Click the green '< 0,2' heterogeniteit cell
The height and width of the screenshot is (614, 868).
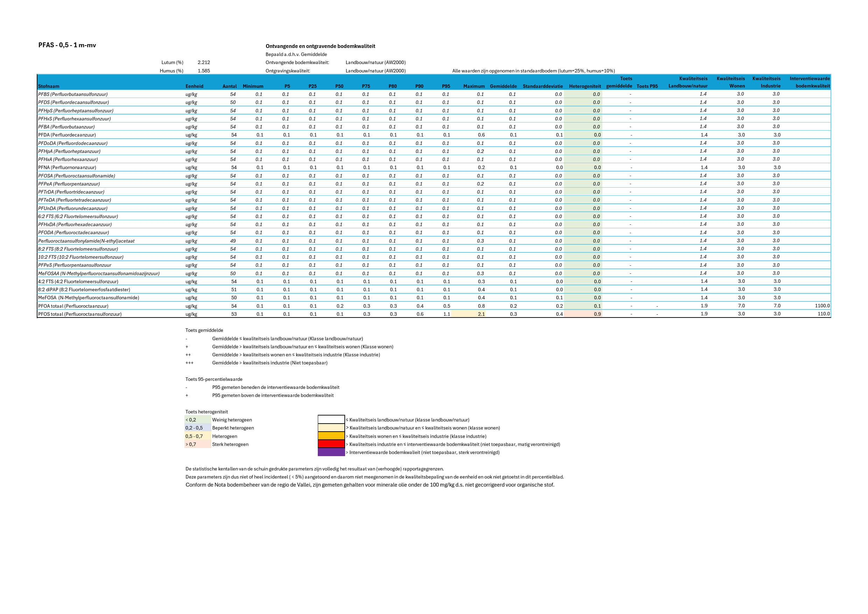click(x=197, y=420)
